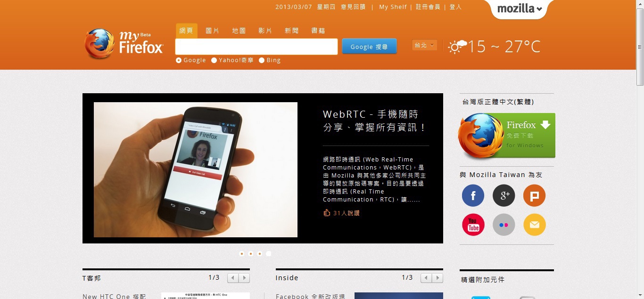Image resolution: width=644 pixels, height=299 pixels.
Task: Select the 圖片 search tab
Action: pyautogui.click(x=213, y=31)
